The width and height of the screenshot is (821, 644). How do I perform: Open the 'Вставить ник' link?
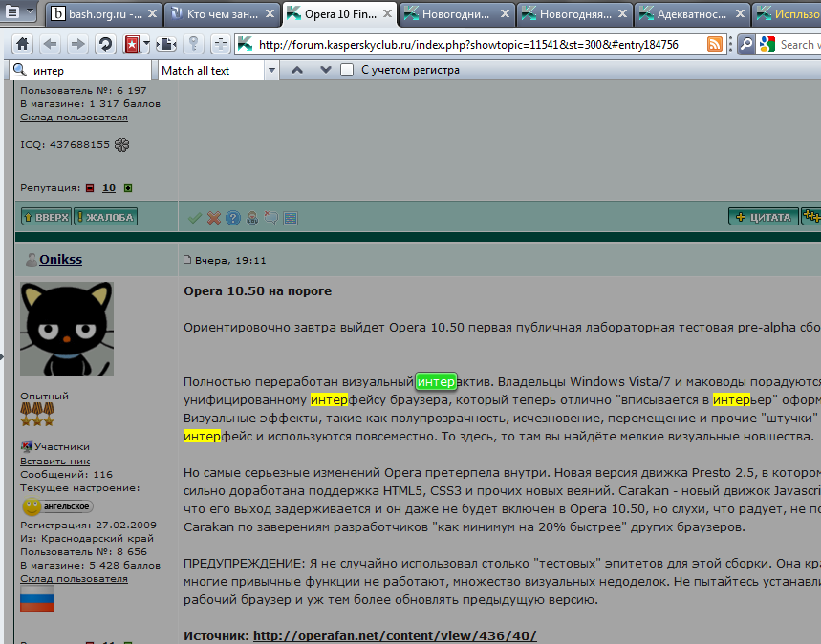55,462
